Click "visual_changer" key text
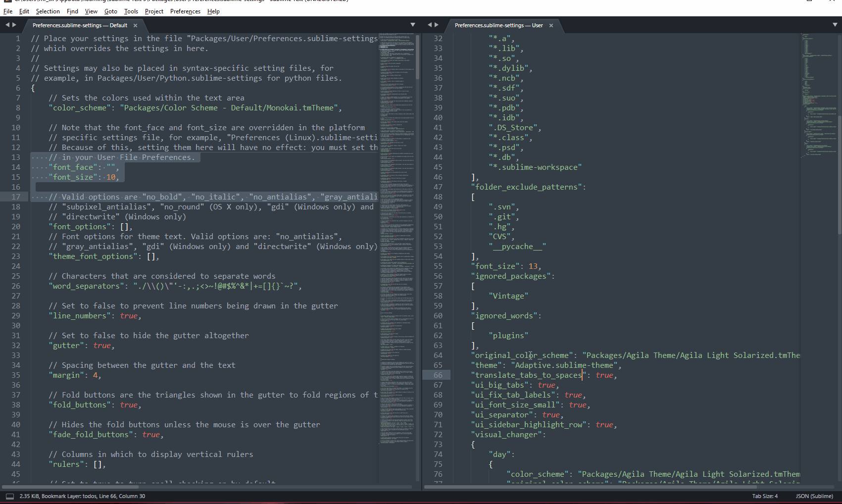Screen dimensions: 842x504 coord(506,435)
